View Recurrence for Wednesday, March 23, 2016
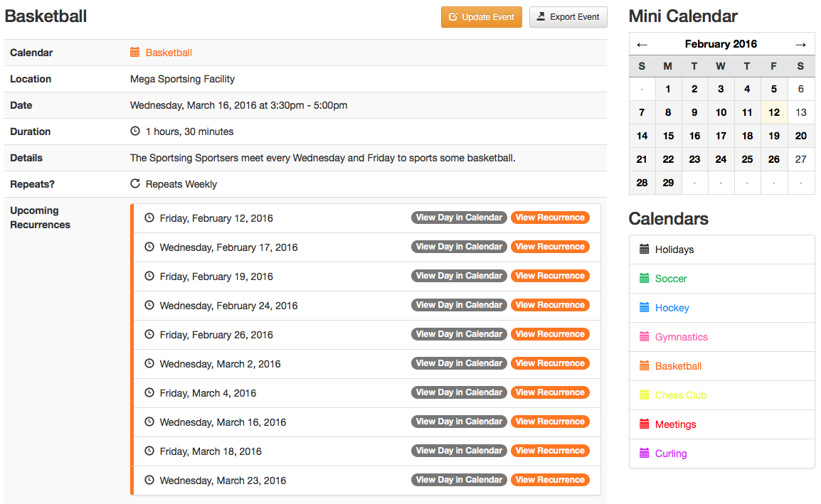Viewport: 821px width, 504px height. click(x=550, y=480)
